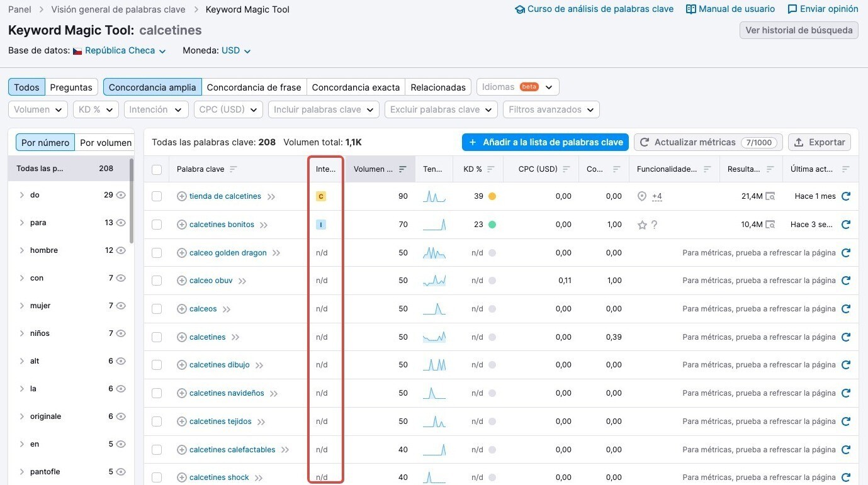
Task: Open Visión general de palabras clave breadcrumb
Action: [x=118, y=9]
